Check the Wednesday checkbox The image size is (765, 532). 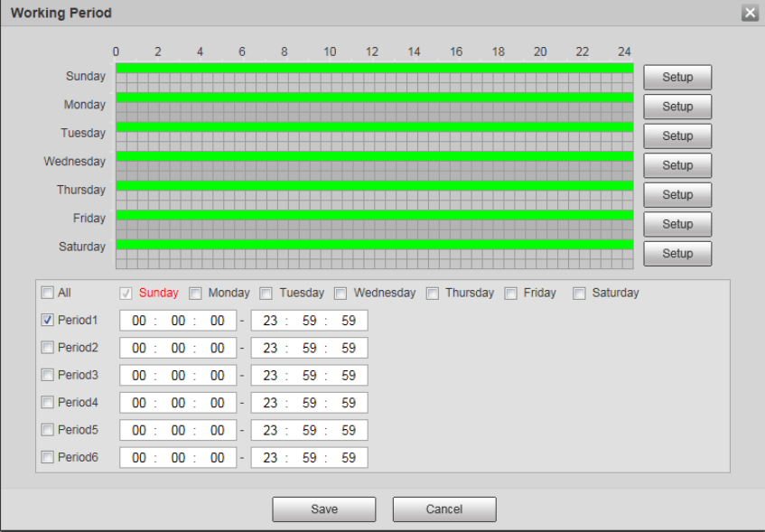pos(341,294)
